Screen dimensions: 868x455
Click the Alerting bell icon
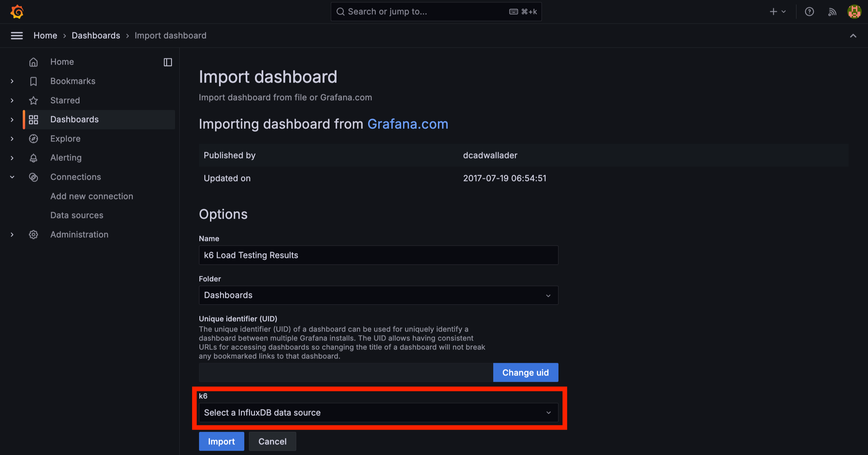[x=33, y=158]
